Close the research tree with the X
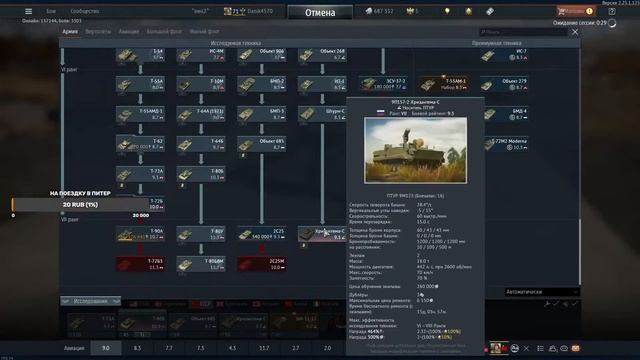Screen dimensions: 640x360 [x=575, y=32]
